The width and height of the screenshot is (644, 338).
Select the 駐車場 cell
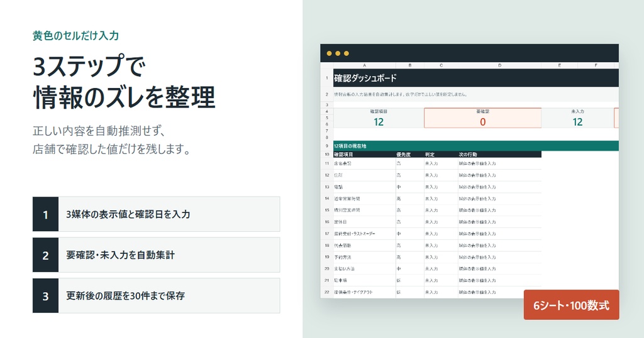coord(365,281)
